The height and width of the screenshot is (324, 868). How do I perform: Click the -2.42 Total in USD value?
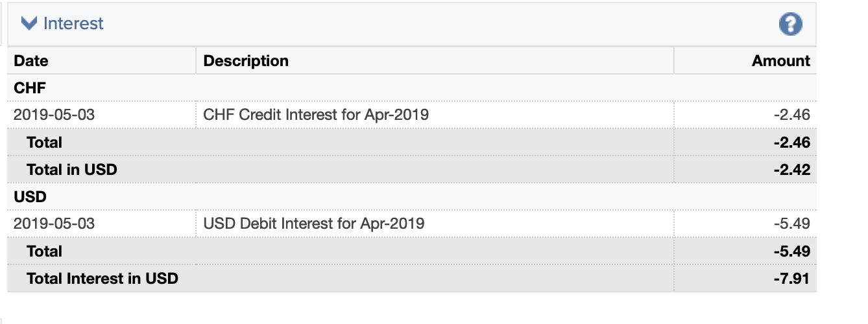tap(792, 170)
